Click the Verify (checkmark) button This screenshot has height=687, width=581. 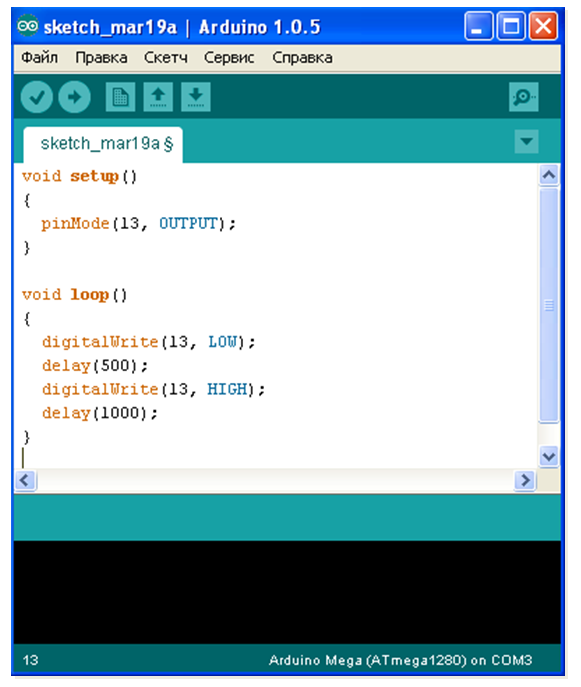(36, 97)
